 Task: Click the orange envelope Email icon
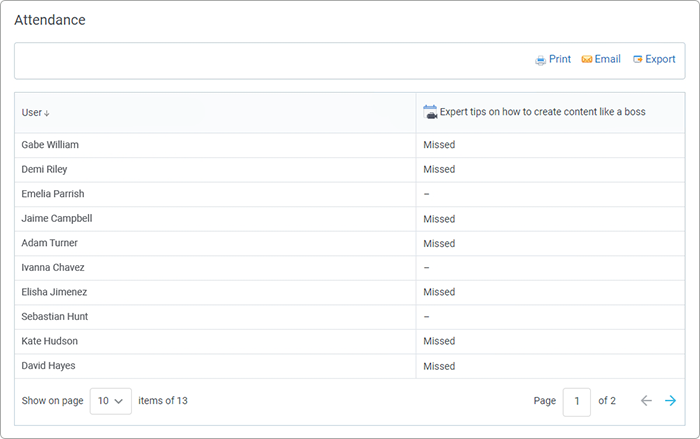[587, 59]
